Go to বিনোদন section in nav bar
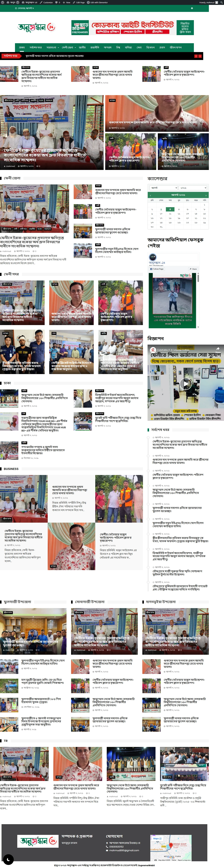The width and height of the screenshot is (224, 868). tap(150, 47)
